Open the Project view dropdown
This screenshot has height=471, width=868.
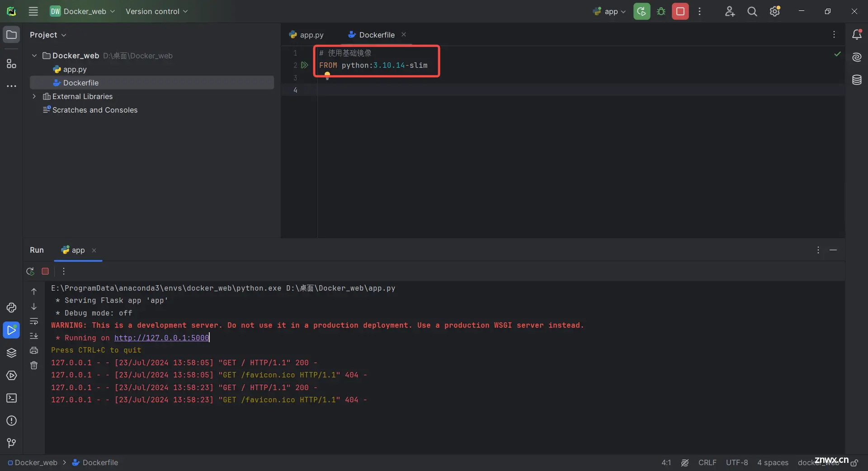click(48, 35)
